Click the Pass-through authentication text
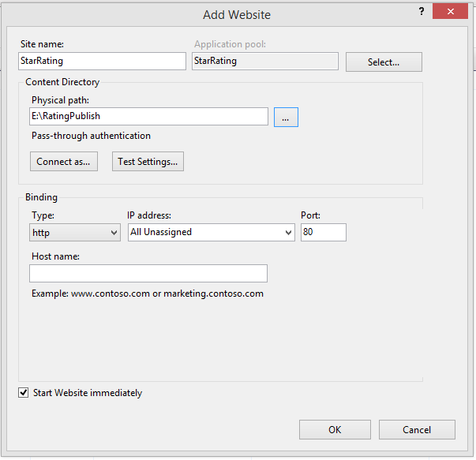The image size is (476, 460). coord(91,136)
